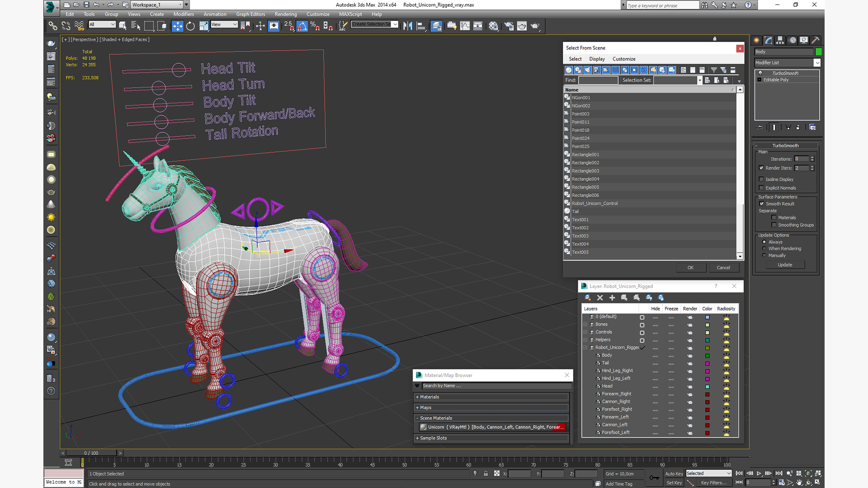Toggle Explicit Normals checkbox

pos(761,188)
